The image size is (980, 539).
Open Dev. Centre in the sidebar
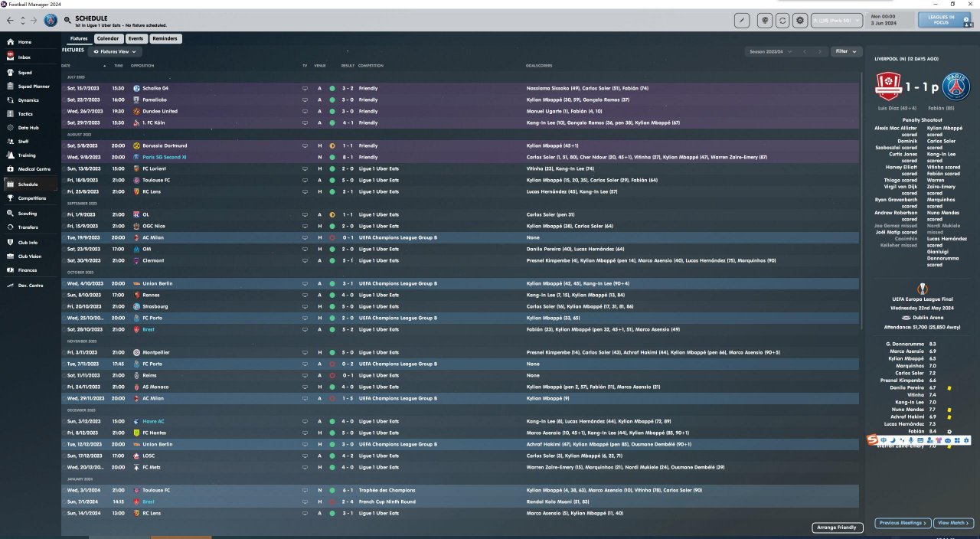(29, 286)
